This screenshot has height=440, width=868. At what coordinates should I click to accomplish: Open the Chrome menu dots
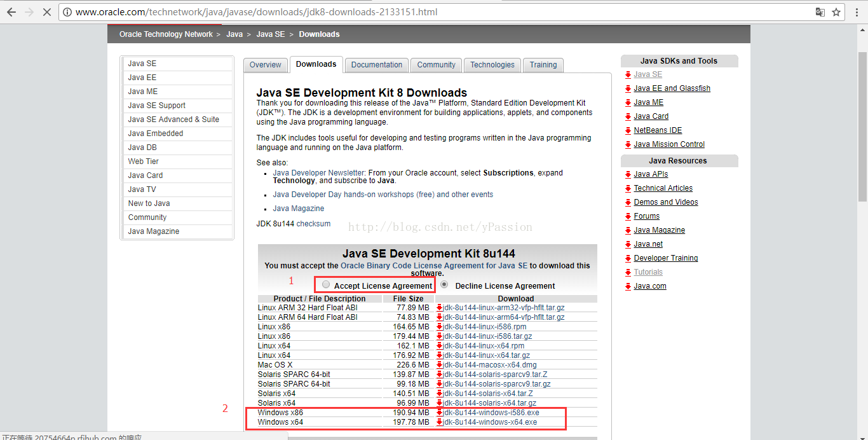tap(855, 12)
